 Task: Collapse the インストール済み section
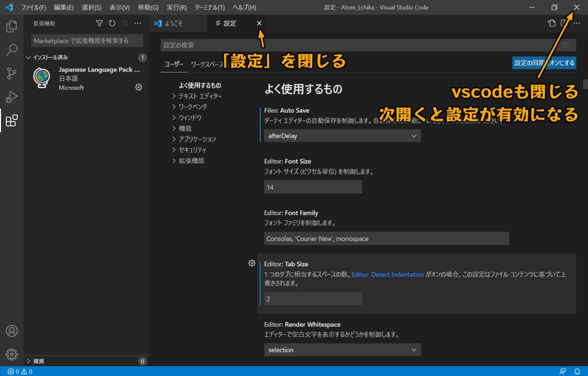pos(47,57)
